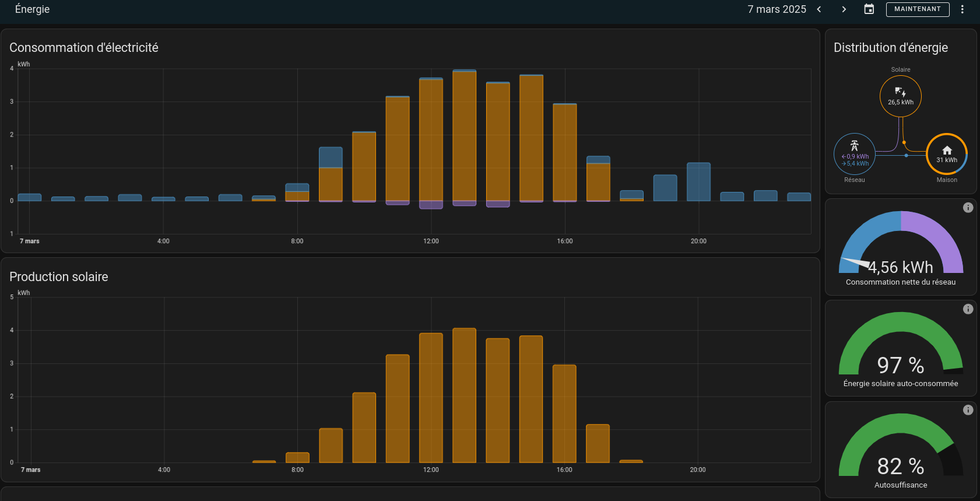Click the Production solaire card title
The image size is (980, 501).
59,277
